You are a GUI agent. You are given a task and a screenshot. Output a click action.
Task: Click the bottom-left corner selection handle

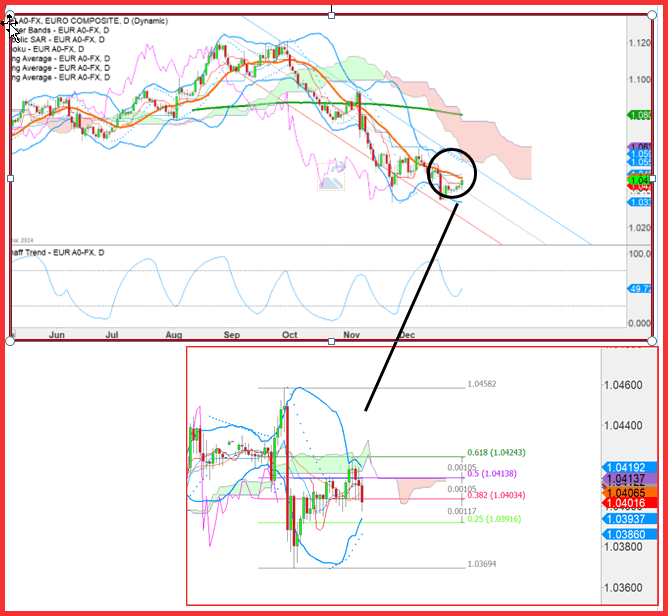coord(10,341)
